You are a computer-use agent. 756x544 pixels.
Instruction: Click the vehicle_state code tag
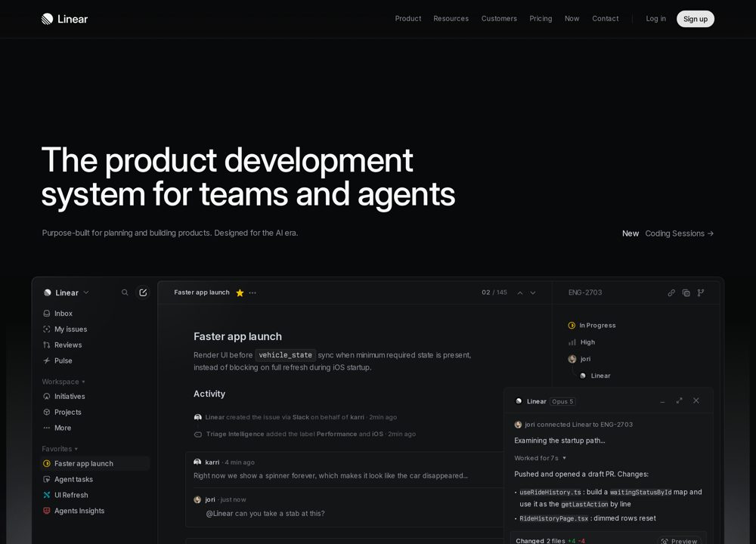[286, 355]
